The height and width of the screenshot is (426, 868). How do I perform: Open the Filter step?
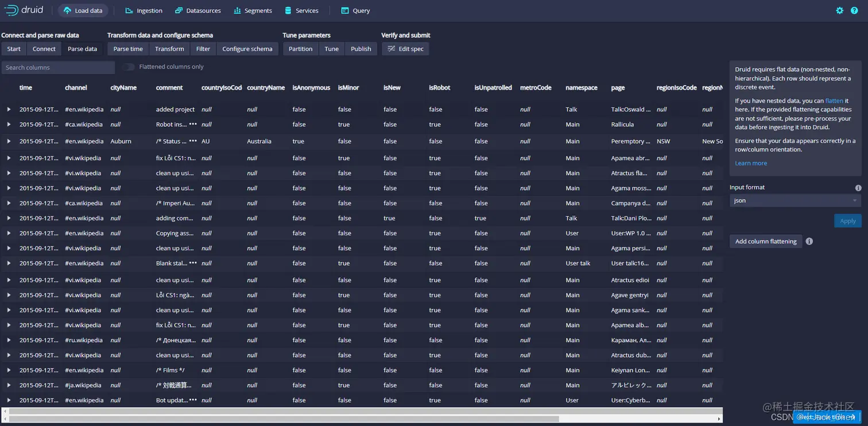(x=203, y=49)
